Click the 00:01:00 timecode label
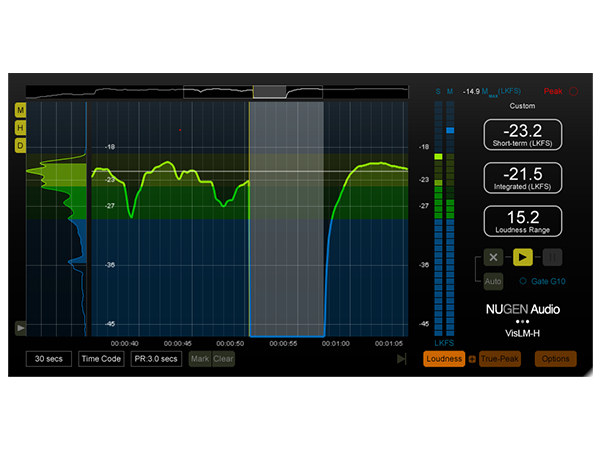This screenshot has height=450, width=600. 336,344
